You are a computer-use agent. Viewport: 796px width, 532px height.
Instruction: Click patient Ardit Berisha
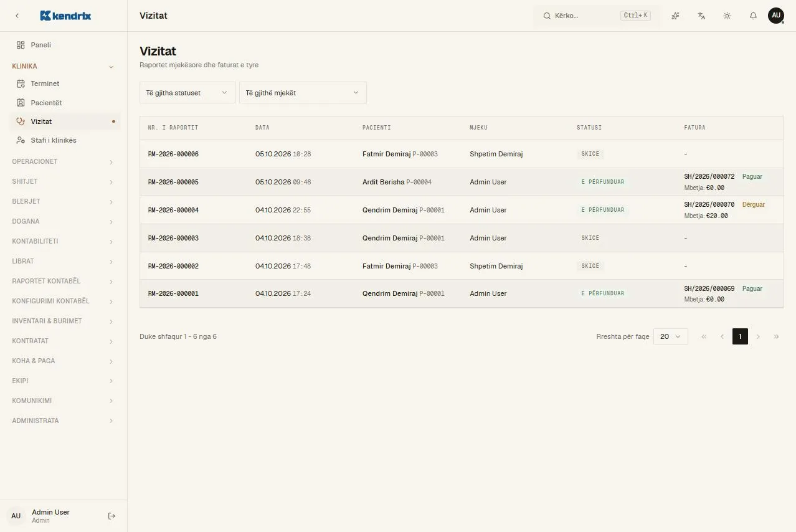pos(383,182)
